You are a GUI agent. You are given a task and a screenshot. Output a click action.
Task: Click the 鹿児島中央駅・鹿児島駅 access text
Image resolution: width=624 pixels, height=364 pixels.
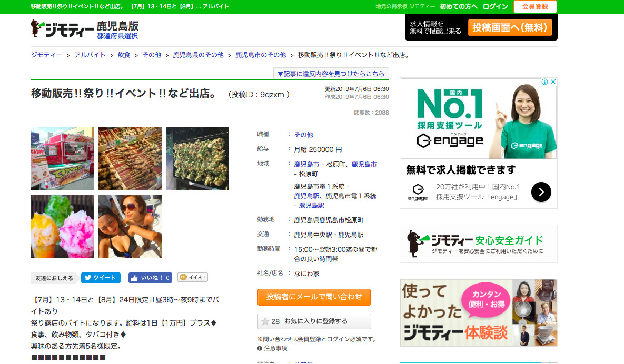tap(329, 235)
